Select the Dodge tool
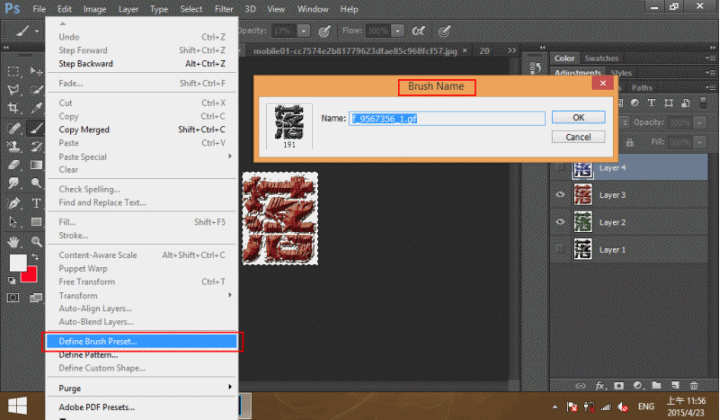This screenshot has width=720, height=420. click(36, 183)
